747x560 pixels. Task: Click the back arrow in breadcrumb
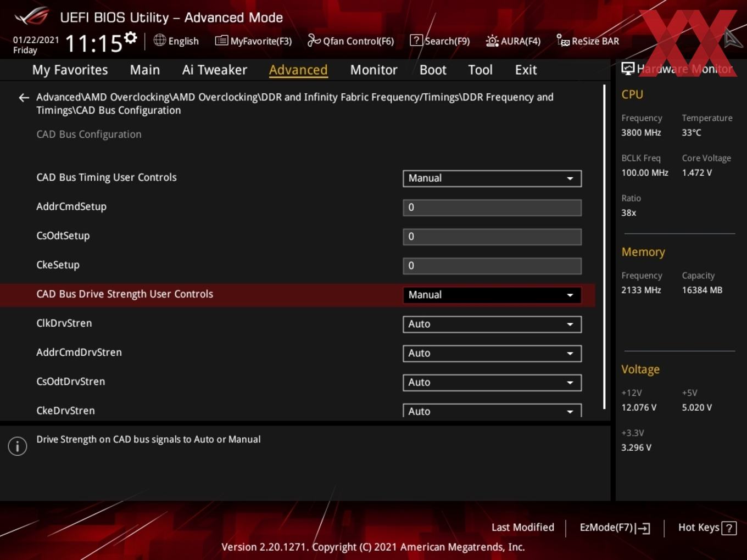[24, 98]
